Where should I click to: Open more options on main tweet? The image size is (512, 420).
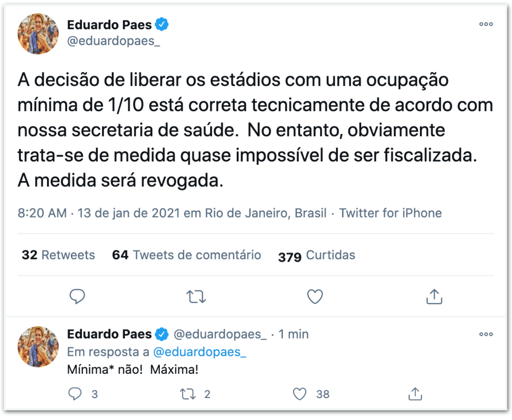(x=486, y=24)
